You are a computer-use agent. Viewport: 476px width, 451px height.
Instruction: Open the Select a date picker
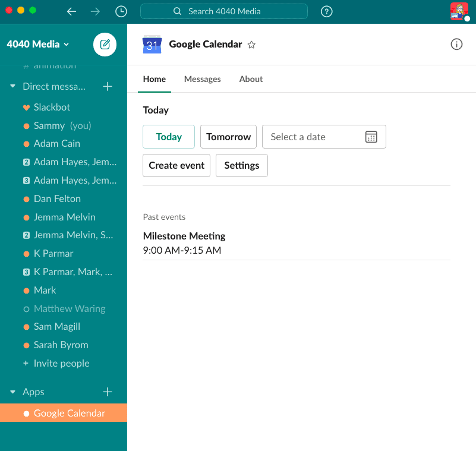pos(324,137)
